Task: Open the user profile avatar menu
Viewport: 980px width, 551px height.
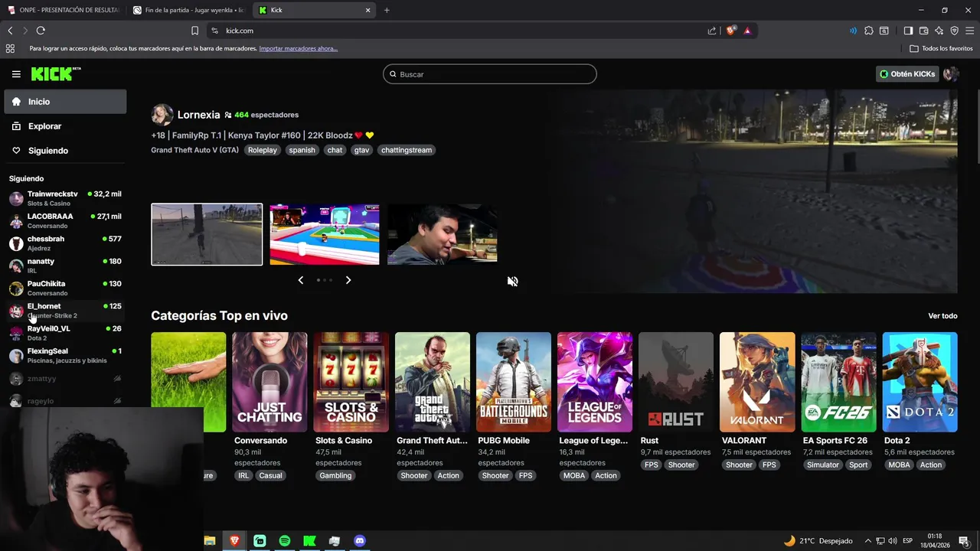Action: [x=950, y=74]
